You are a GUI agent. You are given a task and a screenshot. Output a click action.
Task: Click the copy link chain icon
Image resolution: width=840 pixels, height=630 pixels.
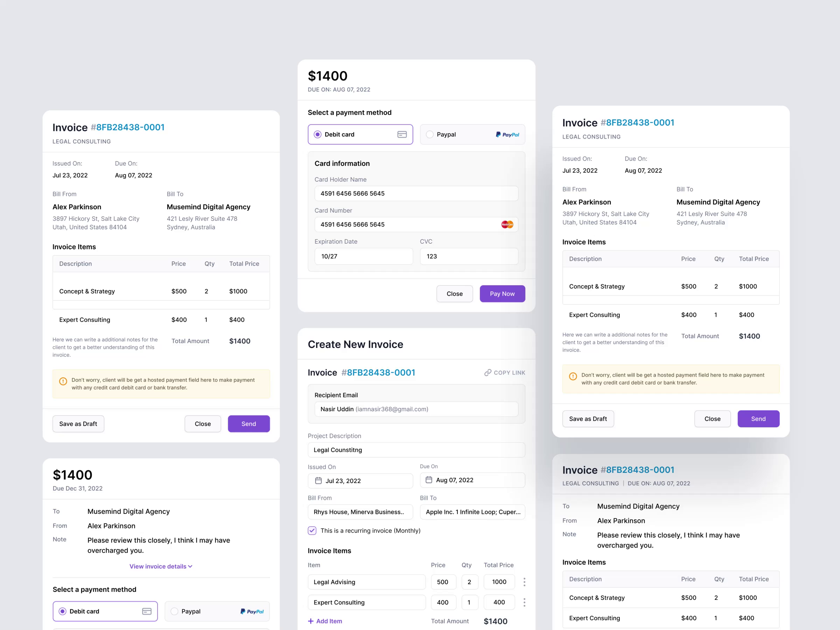(x=488, y=372)
